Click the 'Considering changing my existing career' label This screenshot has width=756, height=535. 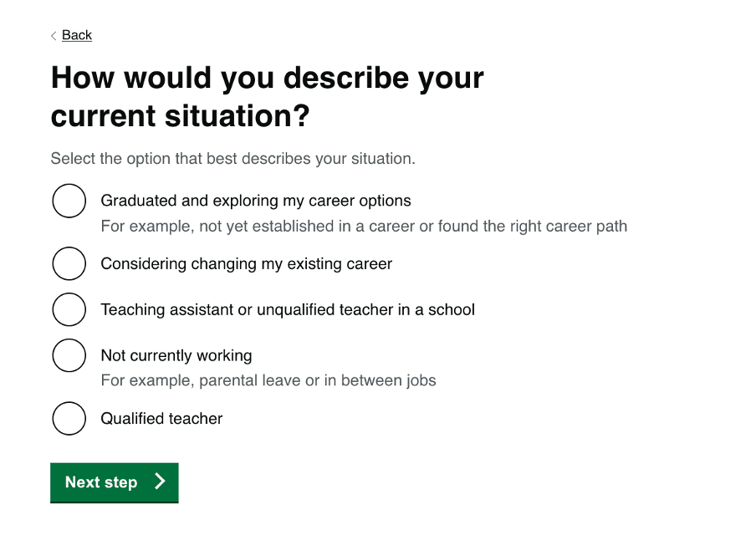pos(246,264)
